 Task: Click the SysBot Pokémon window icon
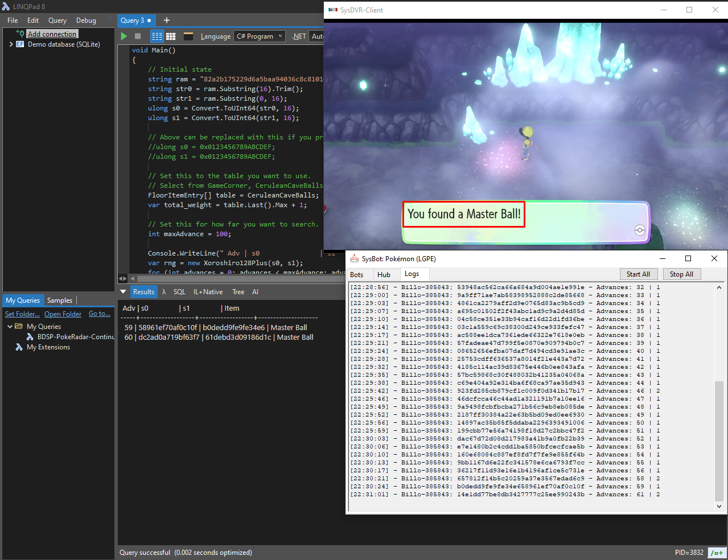pos(354,258)
